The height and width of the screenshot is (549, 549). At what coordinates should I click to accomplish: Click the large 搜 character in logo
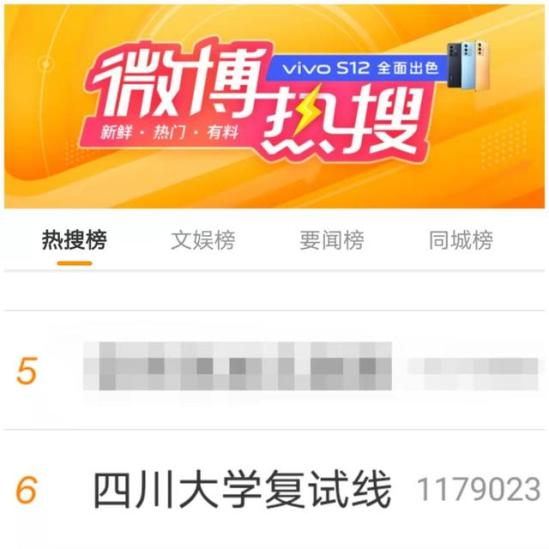tap(382, 119)
